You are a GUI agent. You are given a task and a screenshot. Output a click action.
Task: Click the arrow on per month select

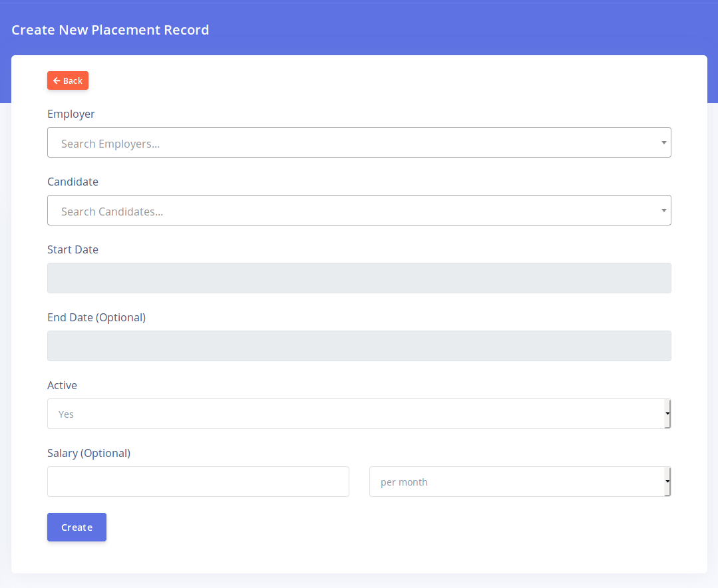point(667,482)
